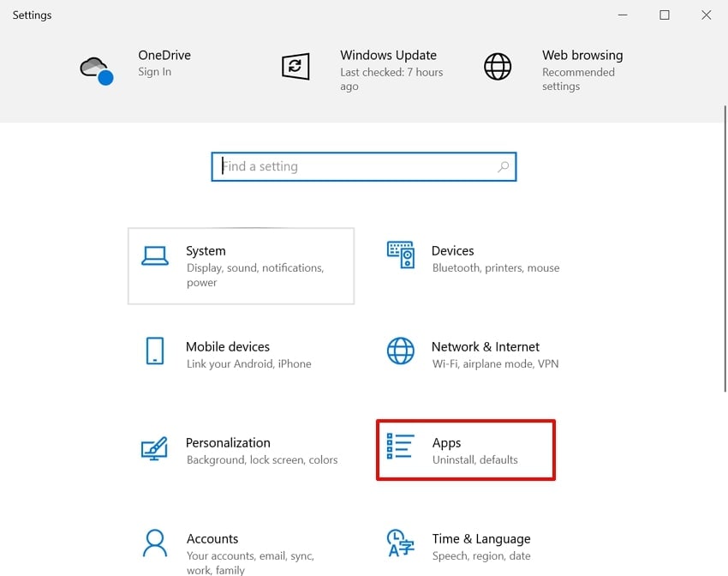Select the System laptop icon
The height and width of the screenshot is (576, 728).
[155, 256]
